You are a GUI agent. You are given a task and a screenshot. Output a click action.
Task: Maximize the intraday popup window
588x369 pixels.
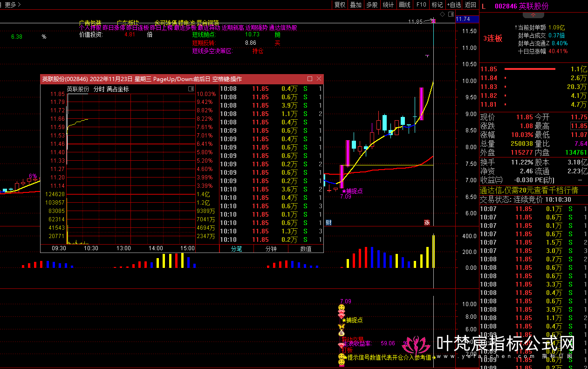point(310,79)
